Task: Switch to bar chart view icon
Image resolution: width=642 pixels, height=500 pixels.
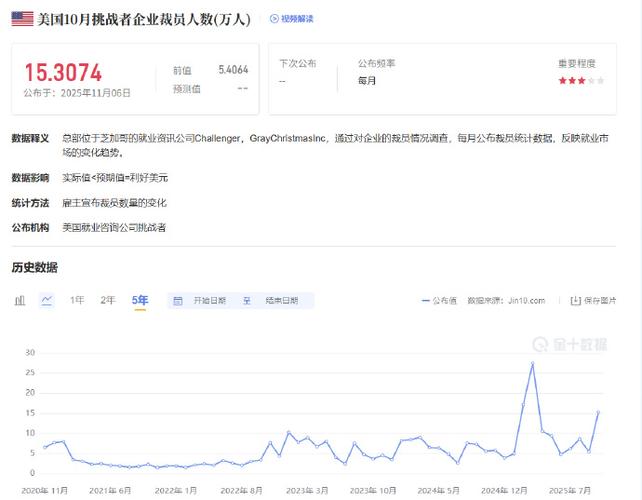Action: (x=20, y=301)
